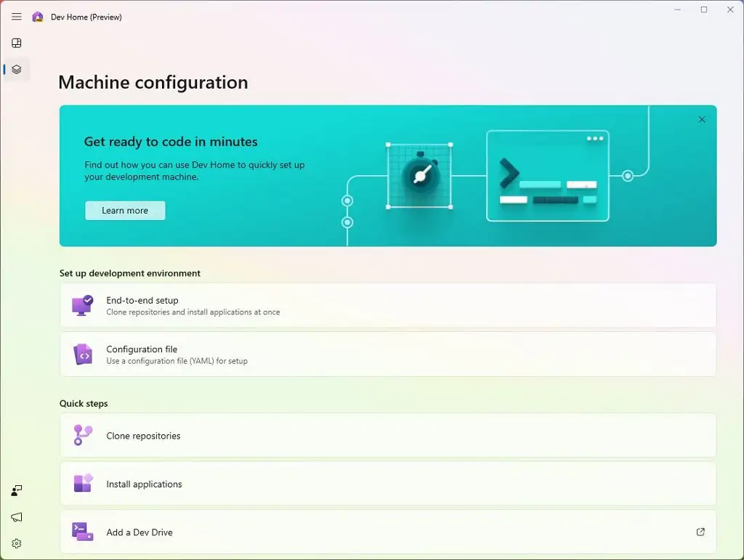744x560 pixels.
Task: Open the End-to-end setup card
Action: pyautogui.click(x=387, y=305)
